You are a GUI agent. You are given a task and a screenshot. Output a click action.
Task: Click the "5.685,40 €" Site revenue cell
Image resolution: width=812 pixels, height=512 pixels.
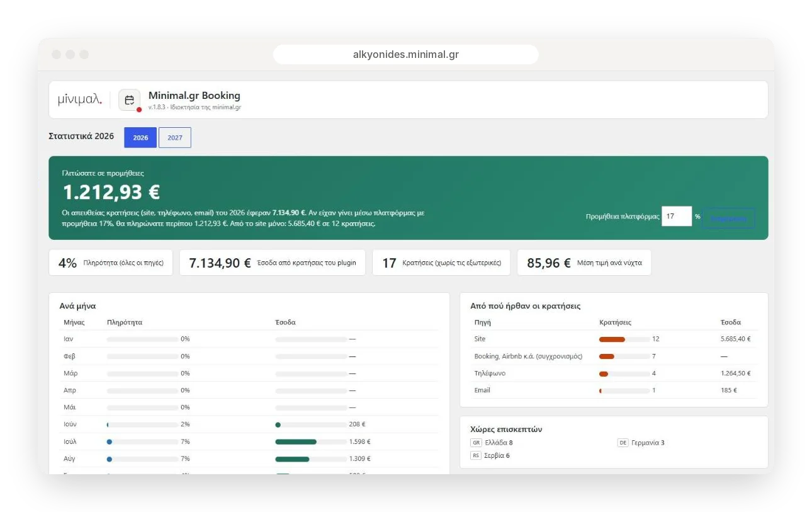[x=736, y=339]
